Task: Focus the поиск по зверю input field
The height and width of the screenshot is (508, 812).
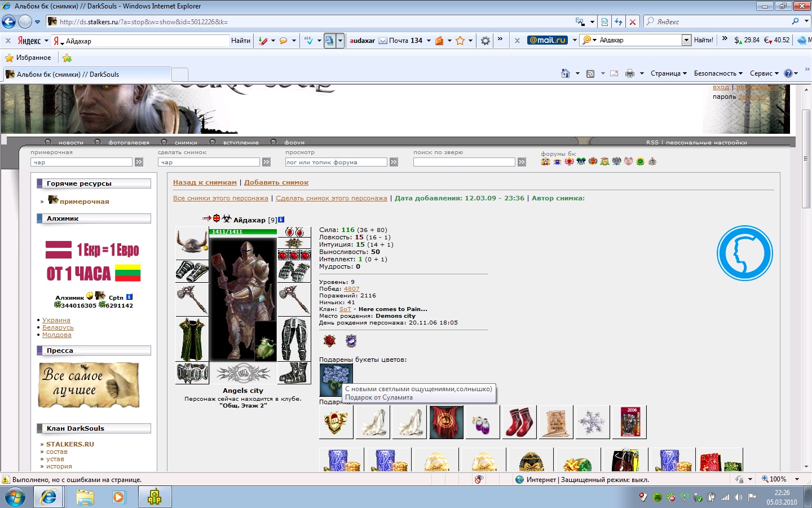Action: coord(464,162)
